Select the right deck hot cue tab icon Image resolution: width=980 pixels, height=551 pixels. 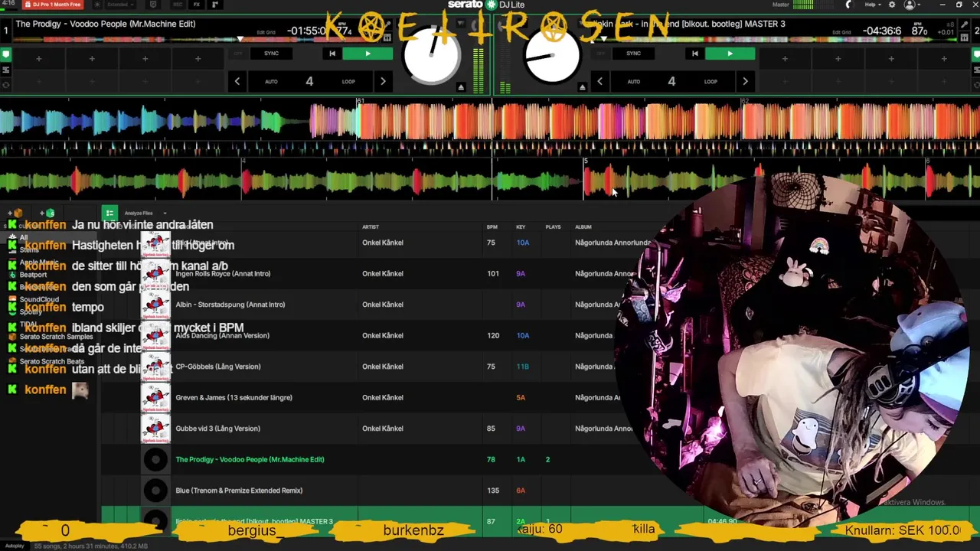(x=975, y=54)
